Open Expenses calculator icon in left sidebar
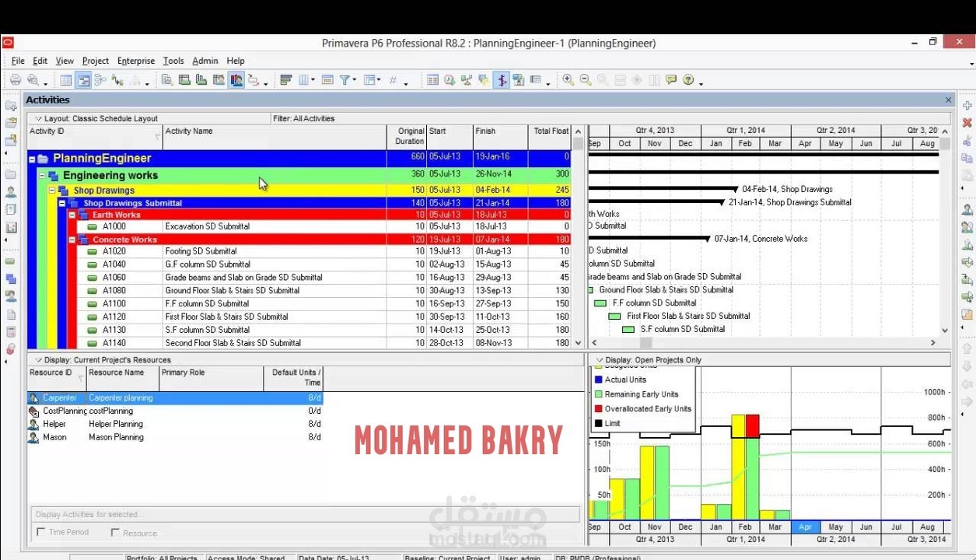This screenshot has height=560, width=976. click(x=11, y=331)
